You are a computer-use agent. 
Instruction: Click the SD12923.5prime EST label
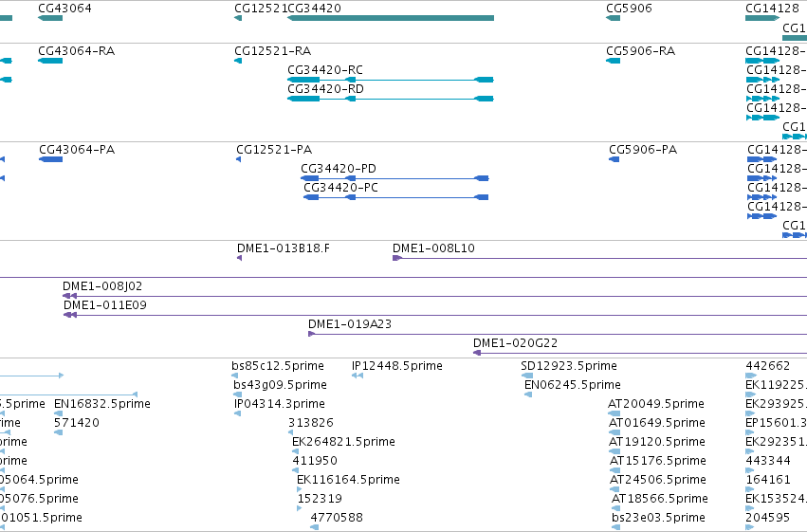tap(569, 366)
